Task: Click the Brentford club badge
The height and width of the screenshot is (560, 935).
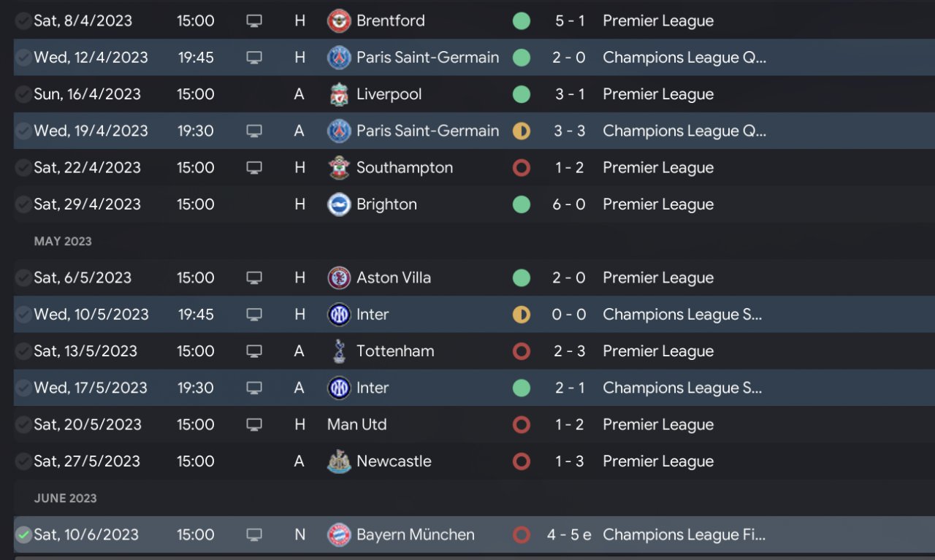Action: click(x=339, y=20)
